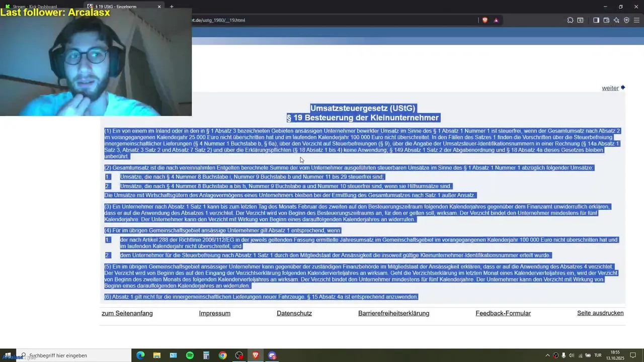The image size is (644, 362).
Task: Open Brave Shields lion icon in address bar
Action: [485, 20]
